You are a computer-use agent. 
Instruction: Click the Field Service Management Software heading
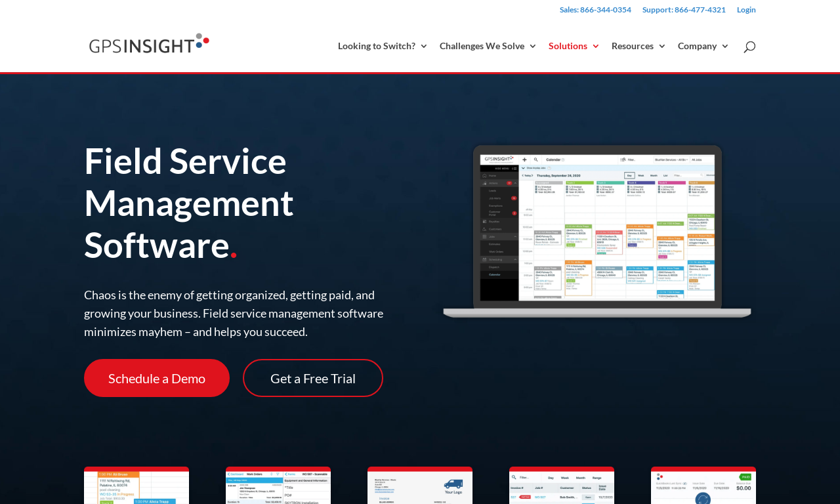pyautogui.click(x=189, y=203)
